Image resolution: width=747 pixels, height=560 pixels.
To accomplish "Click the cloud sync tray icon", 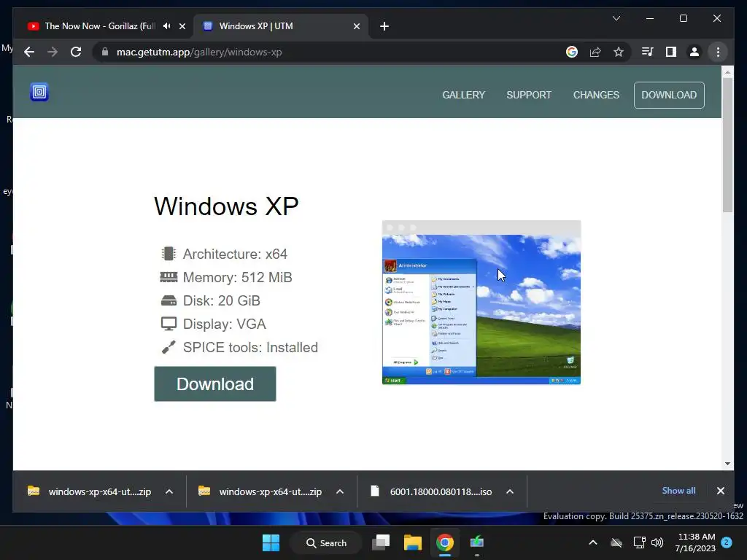I will (616, 542).
